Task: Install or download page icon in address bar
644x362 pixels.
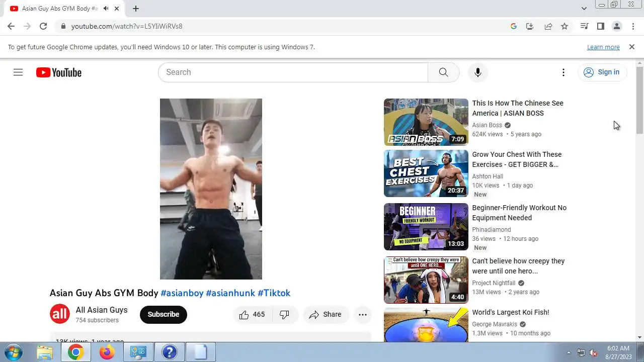Action: (x=530, y=26)
